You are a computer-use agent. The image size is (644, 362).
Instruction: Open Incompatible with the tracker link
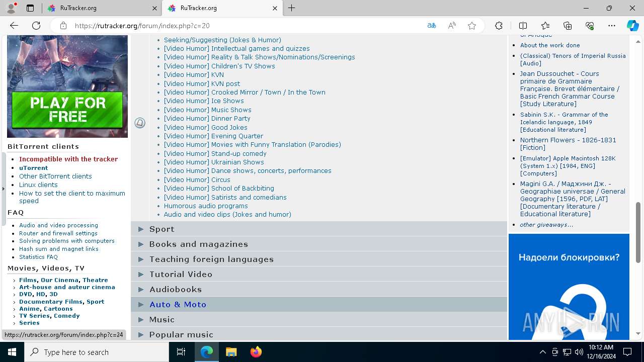[x=68, y=159]
